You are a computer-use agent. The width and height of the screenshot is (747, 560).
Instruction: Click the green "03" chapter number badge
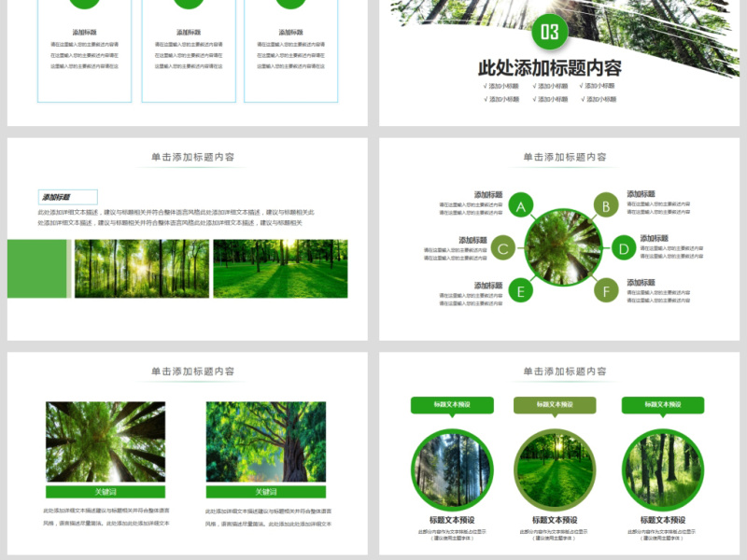point(547,30)
